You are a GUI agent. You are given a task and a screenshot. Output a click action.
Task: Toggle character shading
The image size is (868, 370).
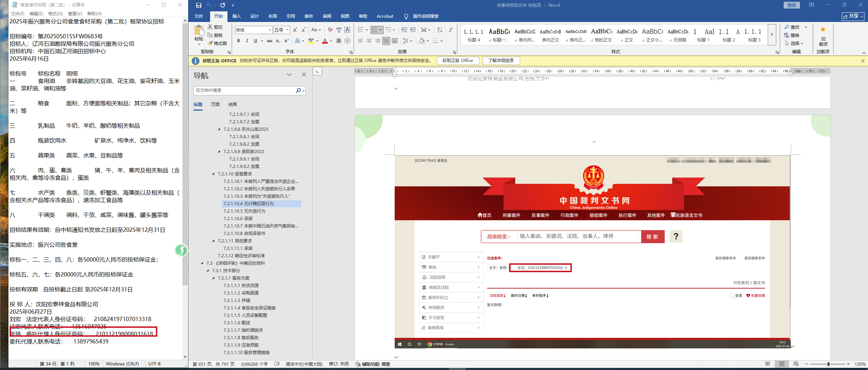(339, 41)
